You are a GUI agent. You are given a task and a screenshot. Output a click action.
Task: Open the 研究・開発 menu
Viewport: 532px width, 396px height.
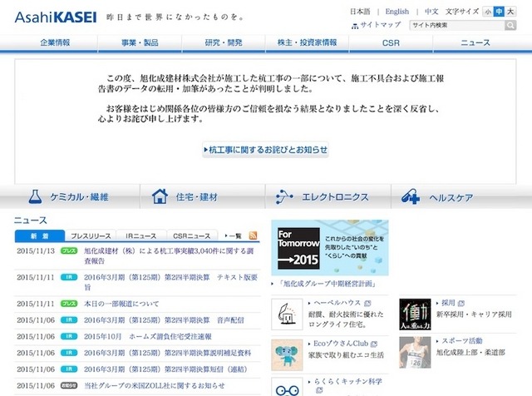pos(224,43)
